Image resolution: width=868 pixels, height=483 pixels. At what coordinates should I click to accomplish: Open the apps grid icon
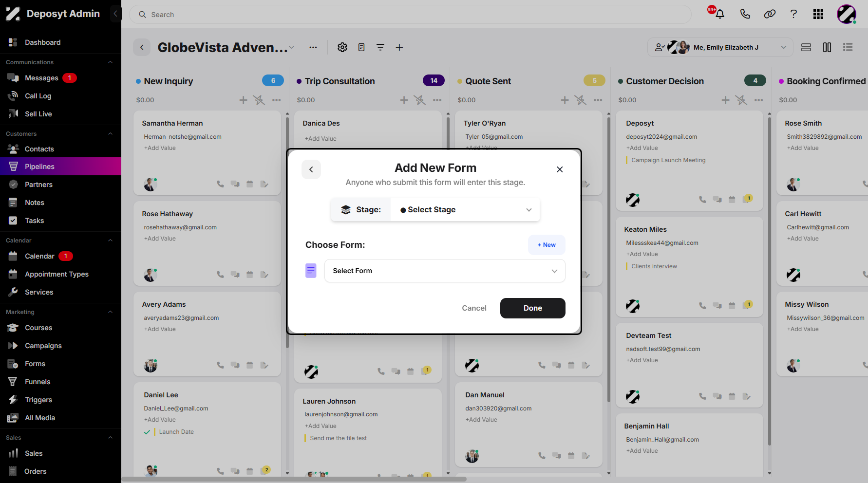818,14
